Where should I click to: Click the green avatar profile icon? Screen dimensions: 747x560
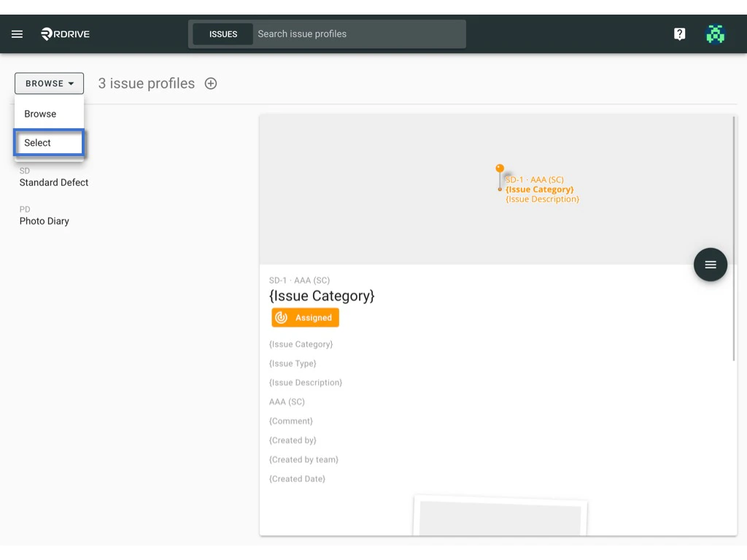pos(716,34)
